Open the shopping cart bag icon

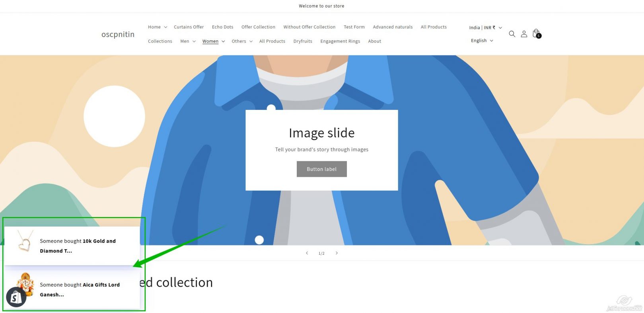536,33
